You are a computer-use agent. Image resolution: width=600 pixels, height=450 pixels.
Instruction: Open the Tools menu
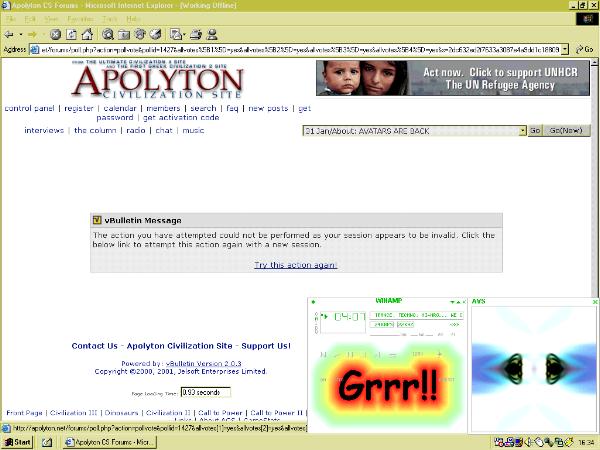point(106,19)
